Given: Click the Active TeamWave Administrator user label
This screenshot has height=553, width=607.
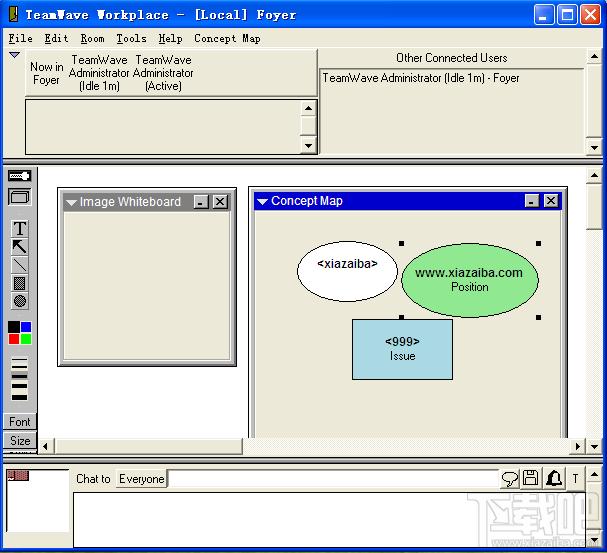Looking at the screenshot, I should 163,73.
